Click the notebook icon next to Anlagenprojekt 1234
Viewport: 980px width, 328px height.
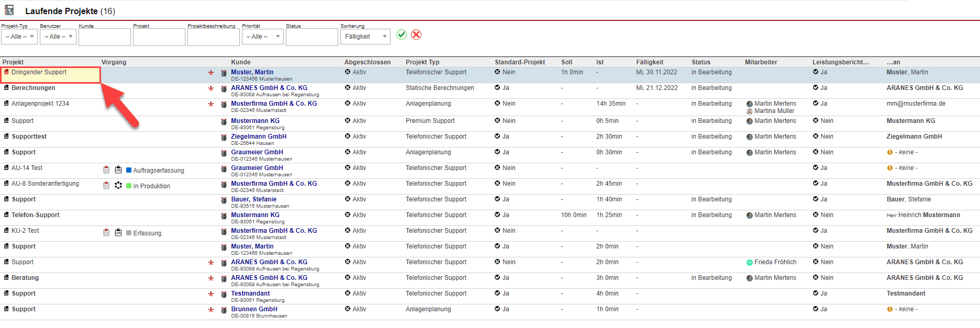click(6, 104)
